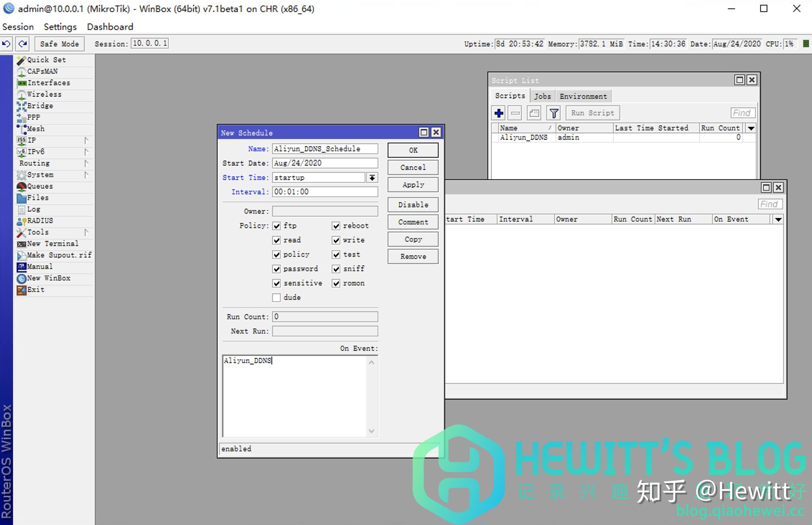Click the redo arrow icon in toolbar
This screenshot has width=812, height=525.
[23, 44]
